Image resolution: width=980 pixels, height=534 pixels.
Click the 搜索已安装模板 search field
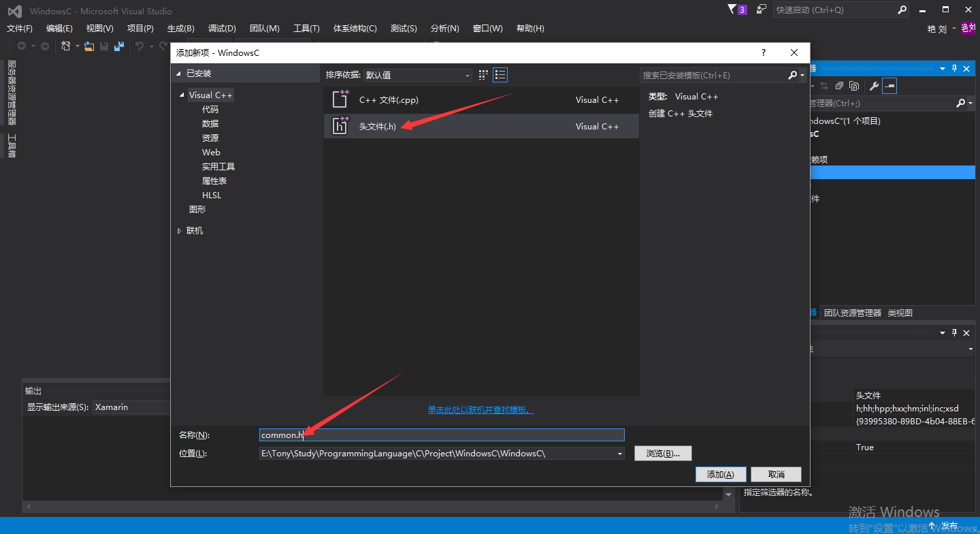point(713,75)
